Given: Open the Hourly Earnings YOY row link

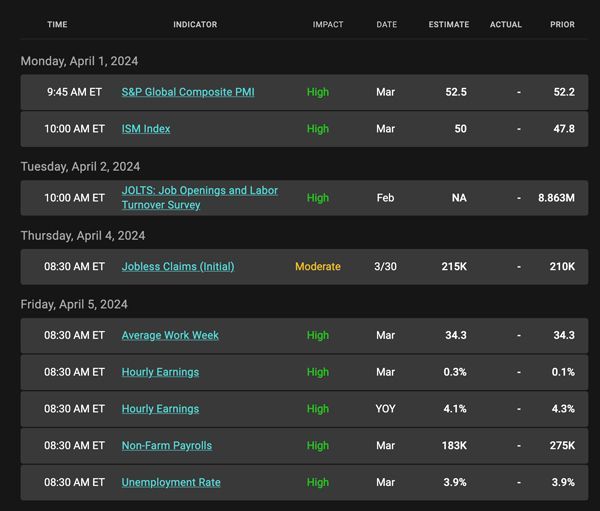Looking at the screenshot, I should [160, 409].
